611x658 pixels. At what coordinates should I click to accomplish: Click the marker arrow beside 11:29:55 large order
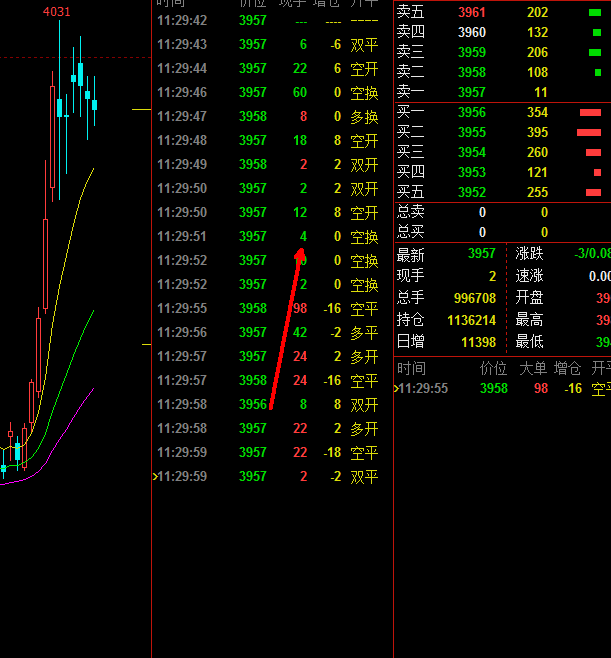click(x=396, y=388)
